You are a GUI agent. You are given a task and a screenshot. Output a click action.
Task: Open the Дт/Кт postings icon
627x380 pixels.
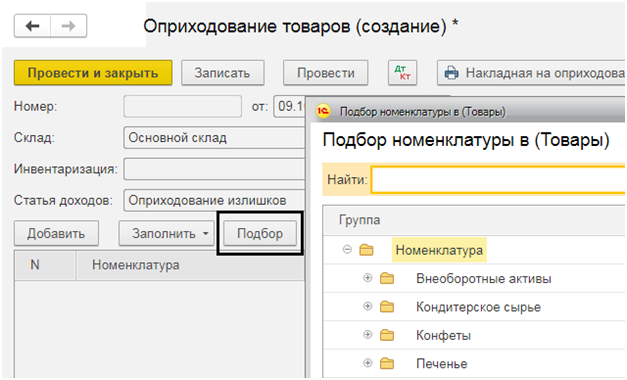click(402, 73)
